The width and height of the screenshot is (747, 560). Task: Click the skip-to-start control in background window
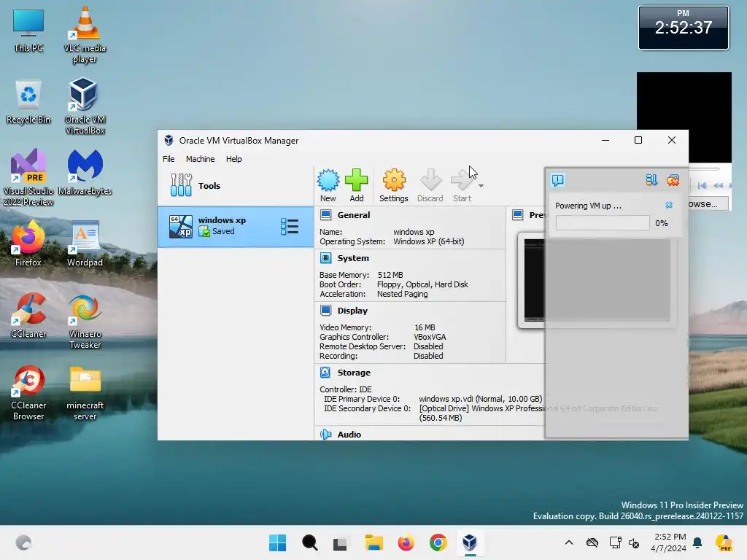click(703, 185)
